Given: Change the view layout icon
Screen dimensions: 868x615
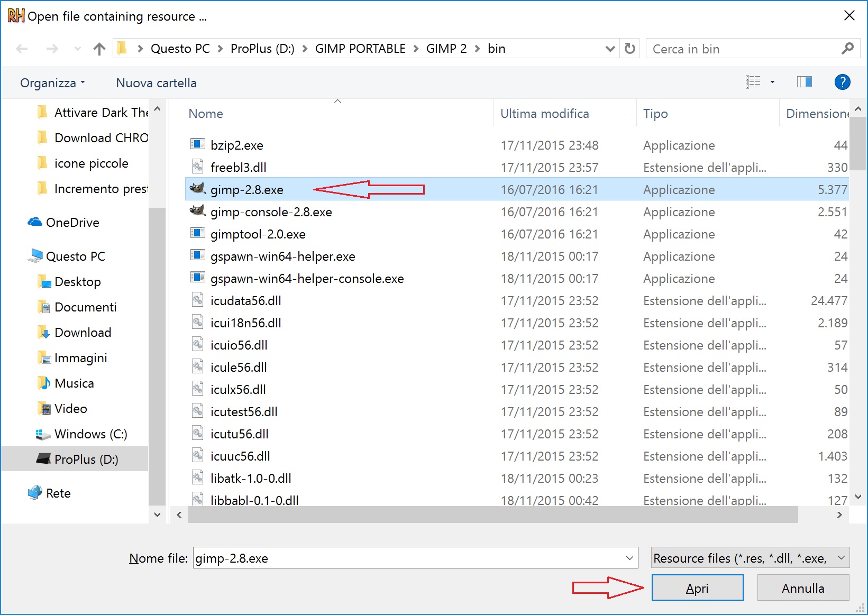Looking at the screenshot, I should point(753,82).
